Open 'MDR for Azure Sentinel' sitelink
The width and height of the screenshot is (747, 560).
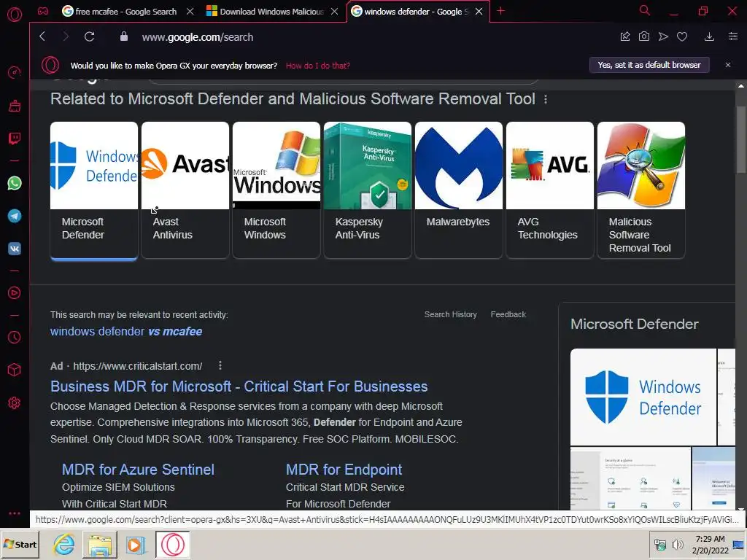[138, 470]
